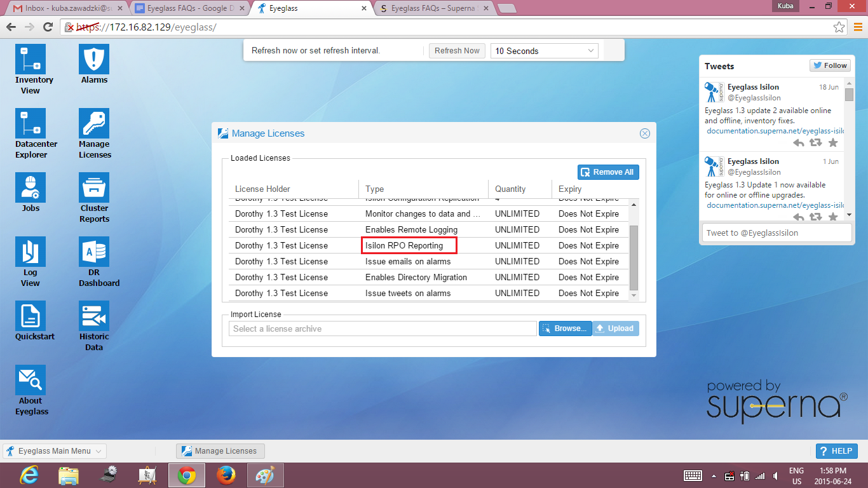Image resolution: width=868 pixels, height=488 pixels.
Task: Sort by Type column header
Action: pyautogui.click(x=423, y=189)
